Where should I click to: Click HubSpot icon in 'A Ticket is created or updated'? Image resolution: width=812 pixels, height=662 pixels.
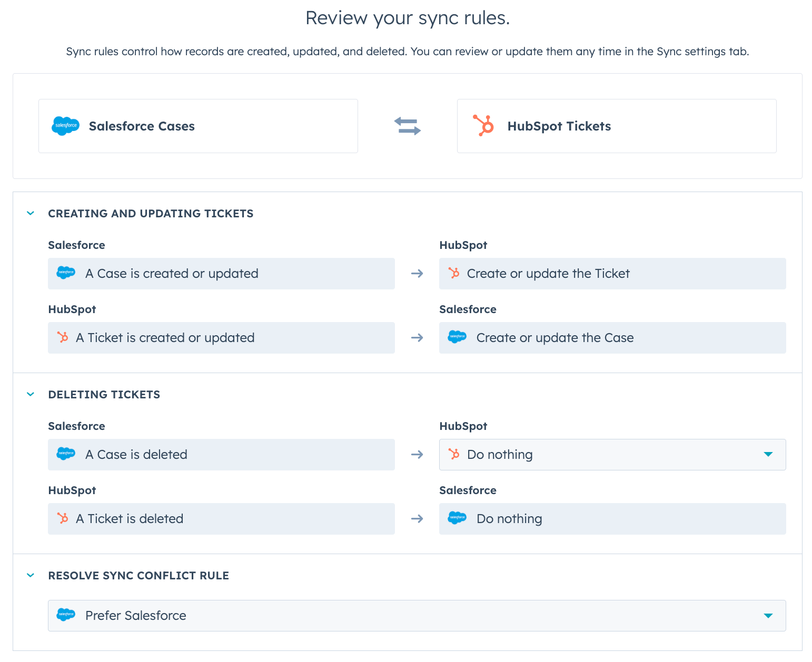[x=63, y=337]
